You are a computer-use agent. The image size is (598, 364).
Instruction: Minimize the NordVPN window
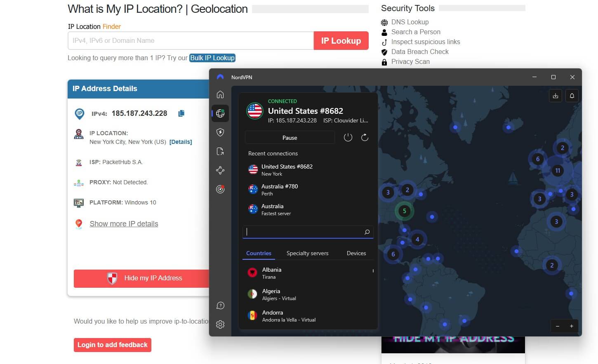click(x=534, y=77)
